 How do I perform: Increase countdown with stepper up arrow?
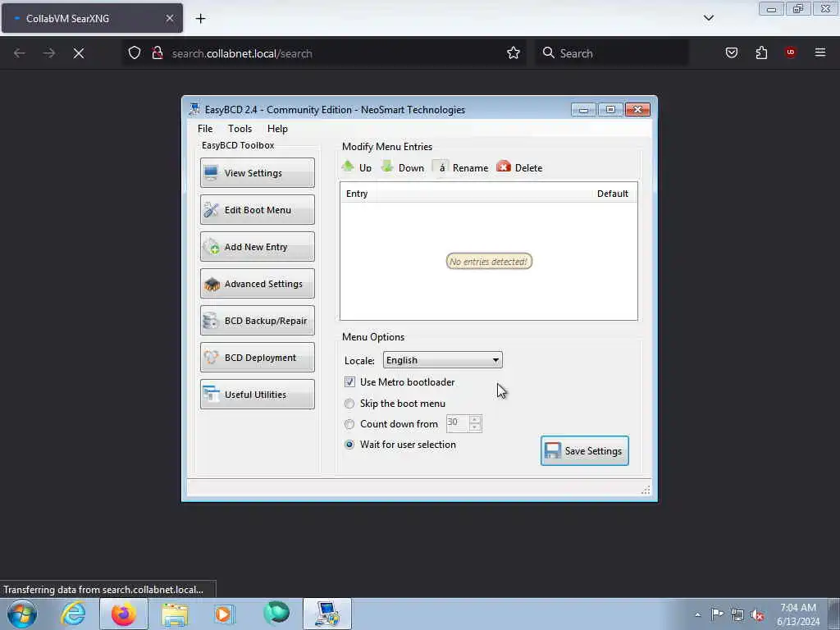pos(475,419)
